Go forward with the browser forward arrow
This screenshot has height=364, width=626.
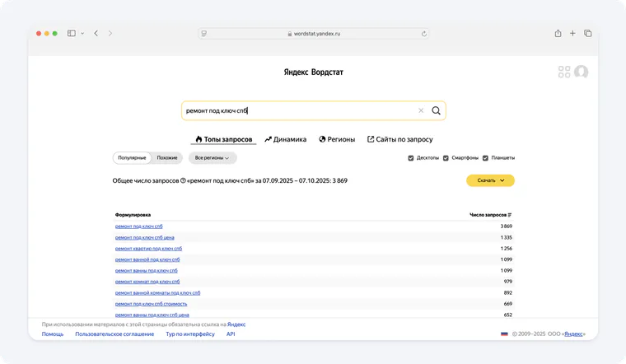110,34
